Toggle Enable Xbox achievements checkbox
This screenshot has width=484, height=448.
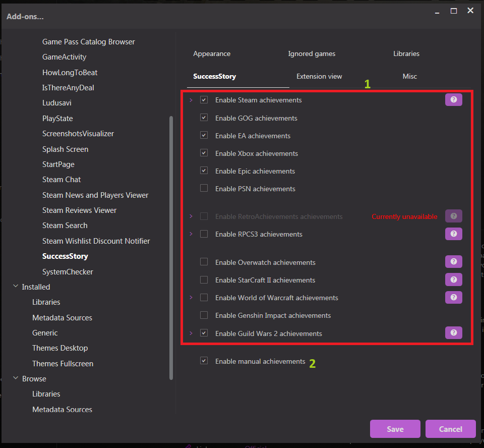(204, 153)
